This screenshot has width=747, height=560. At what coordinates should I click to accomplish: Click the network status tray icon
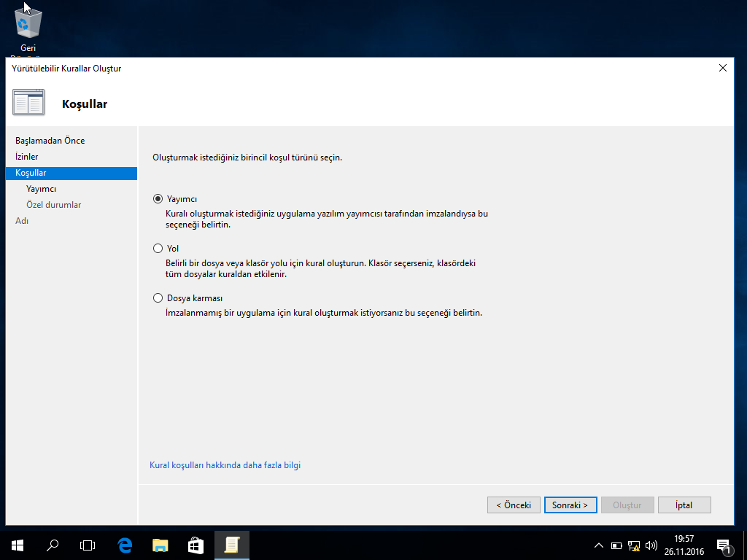point(633,545)
